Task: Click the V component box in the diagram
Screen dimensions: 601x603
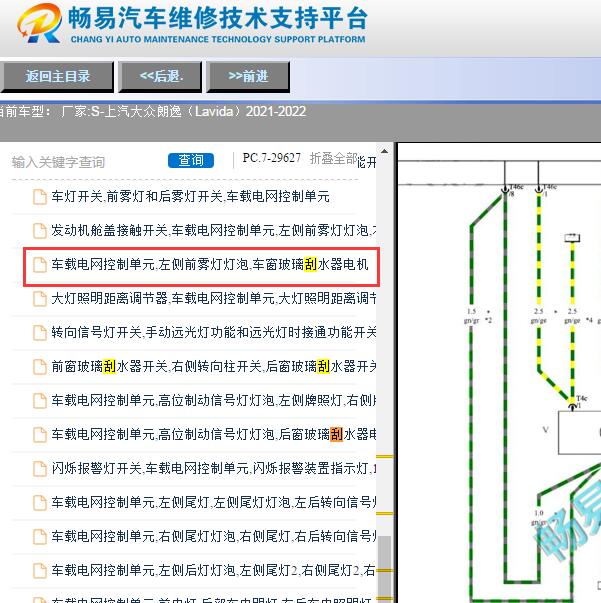Action: tap(579, 433)
